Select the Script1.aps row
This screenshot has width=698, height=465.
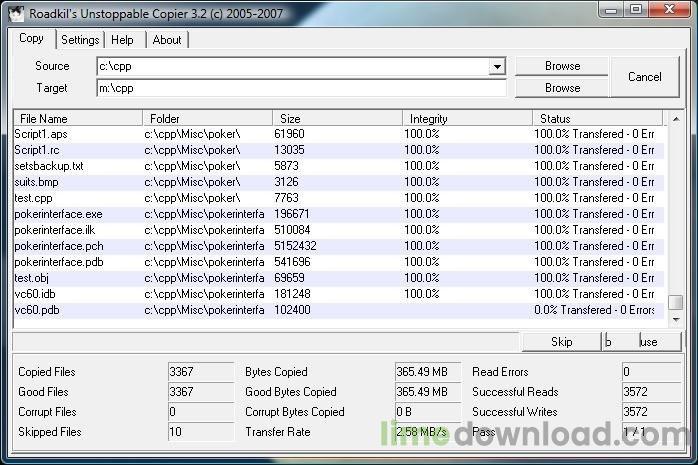339,134
